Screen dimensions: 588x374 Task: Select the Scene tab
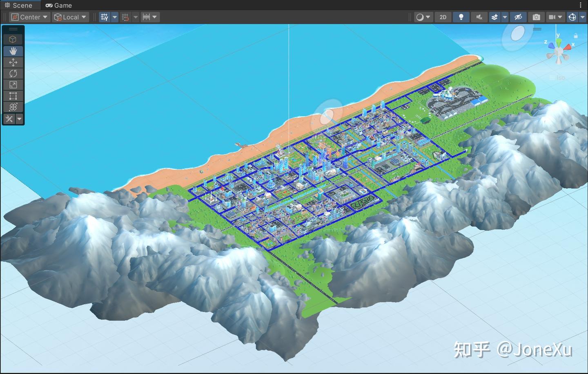tap(20, 5)
